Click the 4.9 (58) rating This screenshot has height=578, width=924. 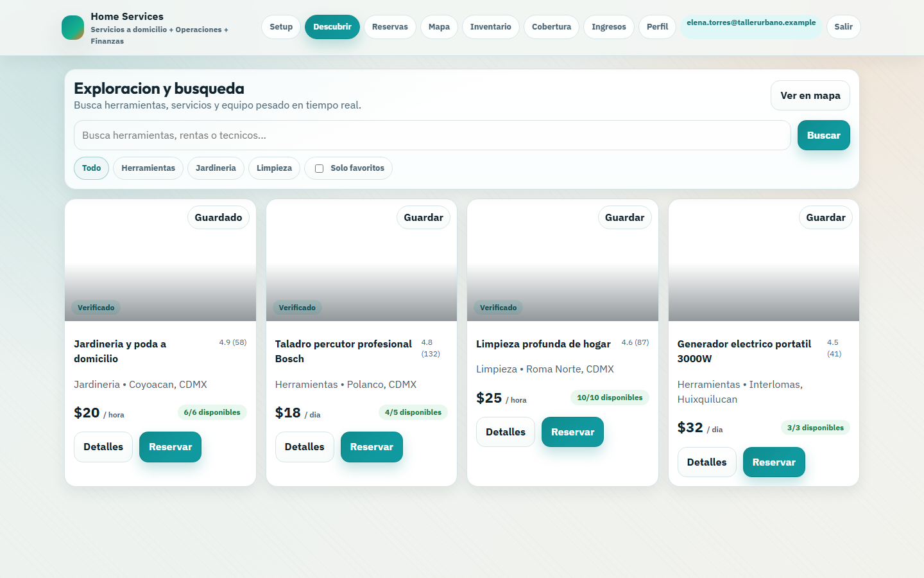[233, 342]
